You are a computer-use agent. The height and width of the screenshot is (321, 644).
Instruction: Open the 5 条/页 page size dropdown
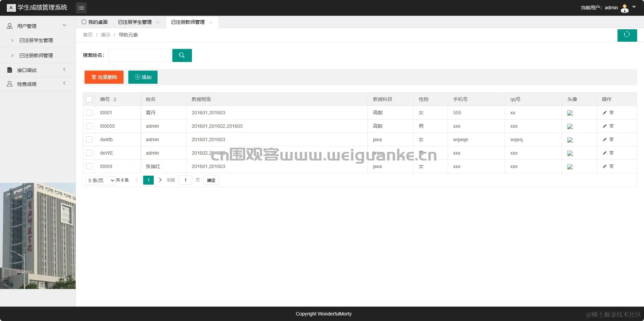[100, 180]
